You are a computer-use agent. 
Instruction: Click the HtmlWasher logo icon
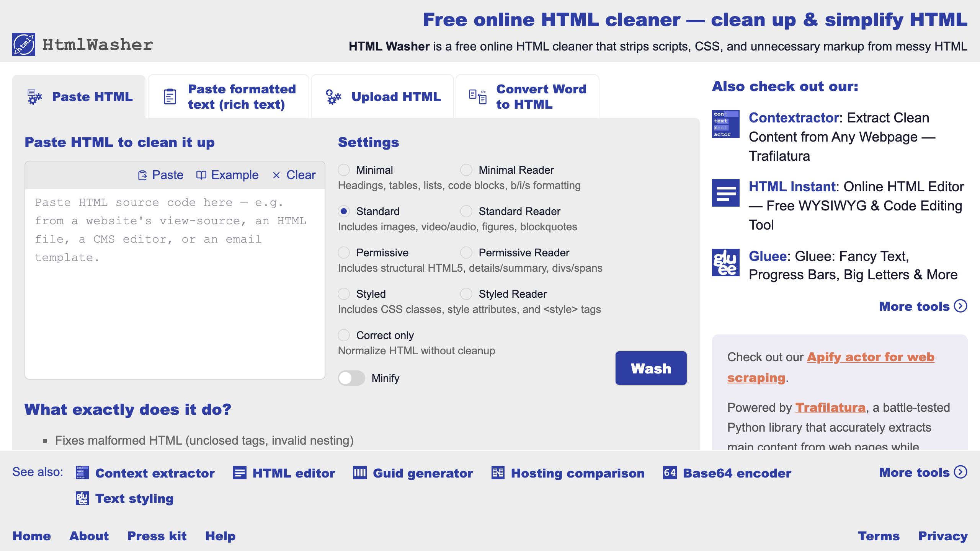pos(24,44)
